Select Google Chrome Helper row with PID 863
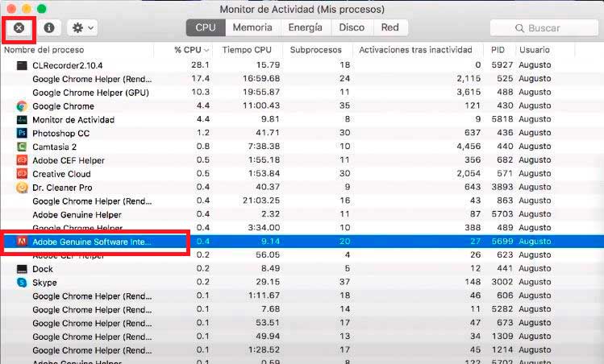 pyautogui.click(x=302, y=201)
